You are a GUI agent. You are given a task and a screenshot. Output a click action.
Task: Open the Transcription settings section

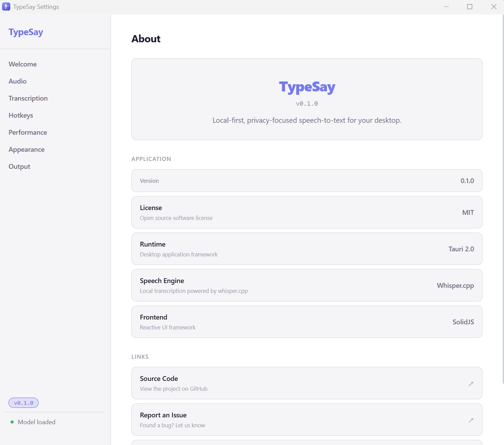28,98
